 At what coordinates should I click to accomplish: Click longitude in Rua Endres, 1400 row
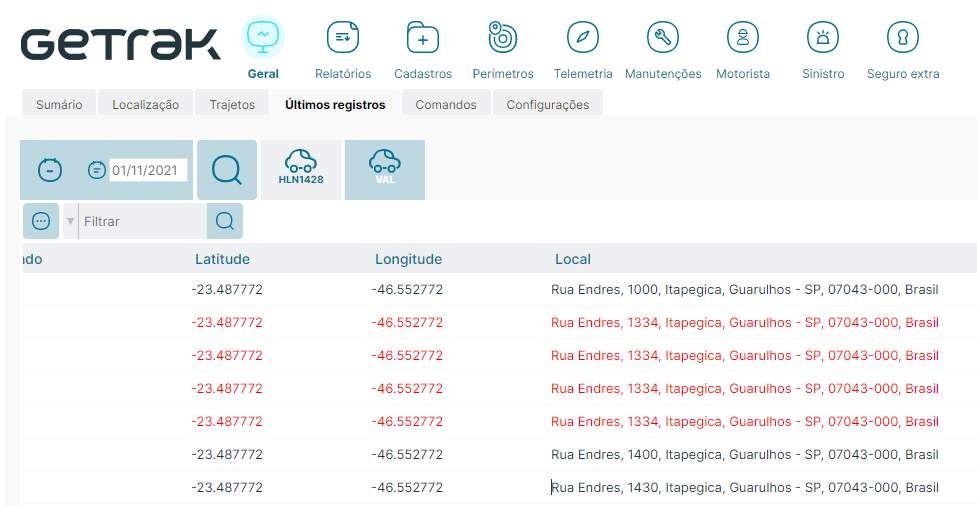[407, 454]
